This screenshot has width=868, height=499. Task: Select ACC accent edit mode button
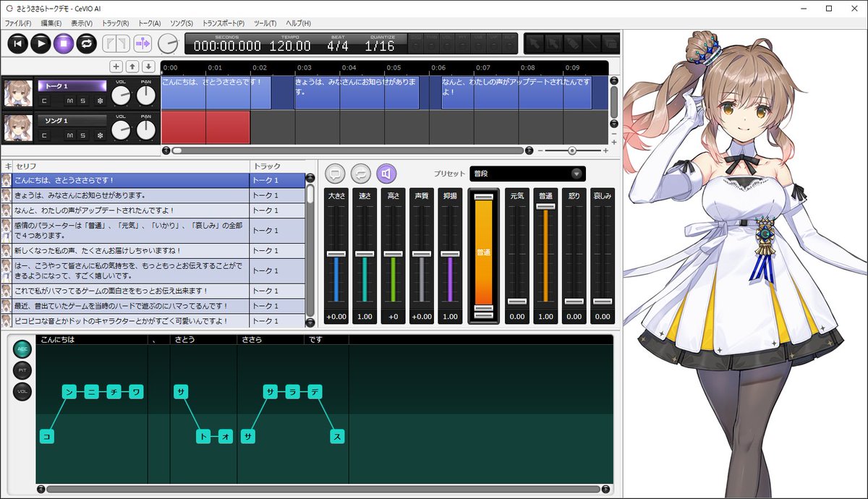tap(22, 349)
